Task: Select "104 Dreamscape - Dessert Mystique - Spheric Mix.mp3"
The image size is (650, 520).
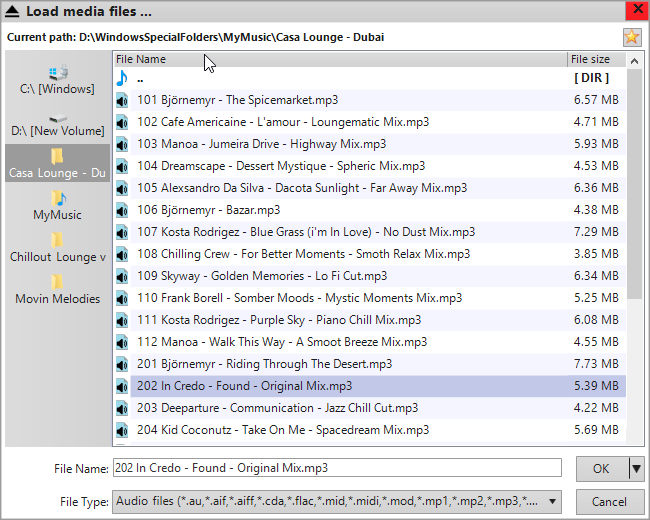Action: [281, 166]
